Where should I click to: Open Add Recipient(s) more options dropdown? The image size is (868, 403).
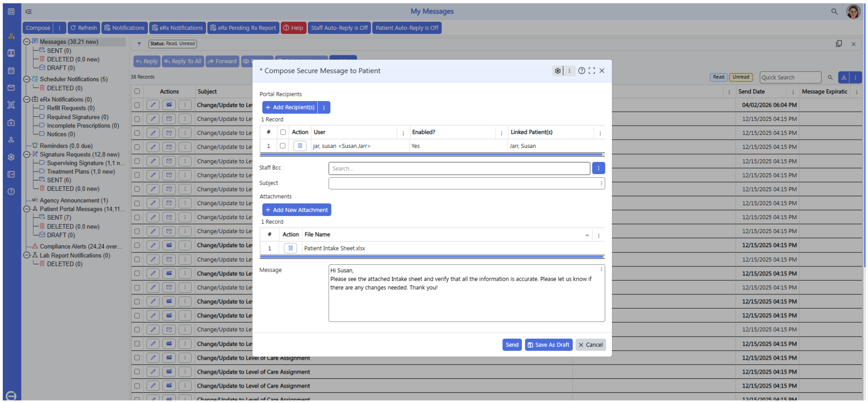pos(324,107)
